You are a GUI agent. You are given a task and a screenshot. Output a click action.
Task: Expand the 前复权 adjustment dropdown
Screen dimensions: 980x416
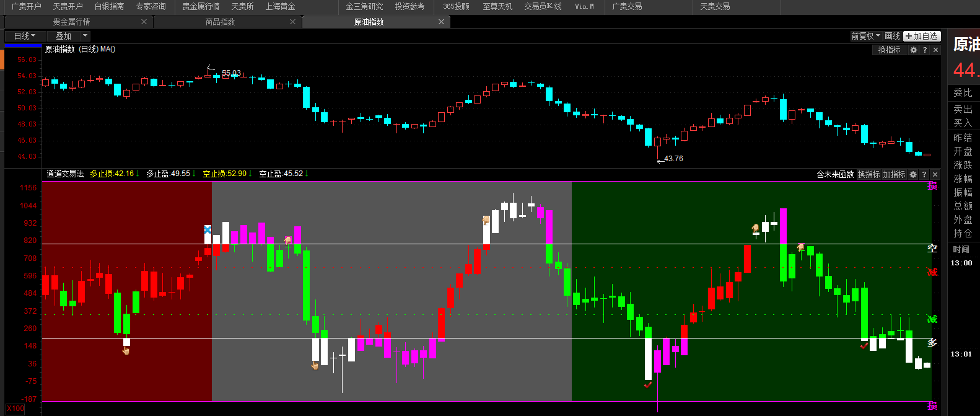click(x=865, y=36)
